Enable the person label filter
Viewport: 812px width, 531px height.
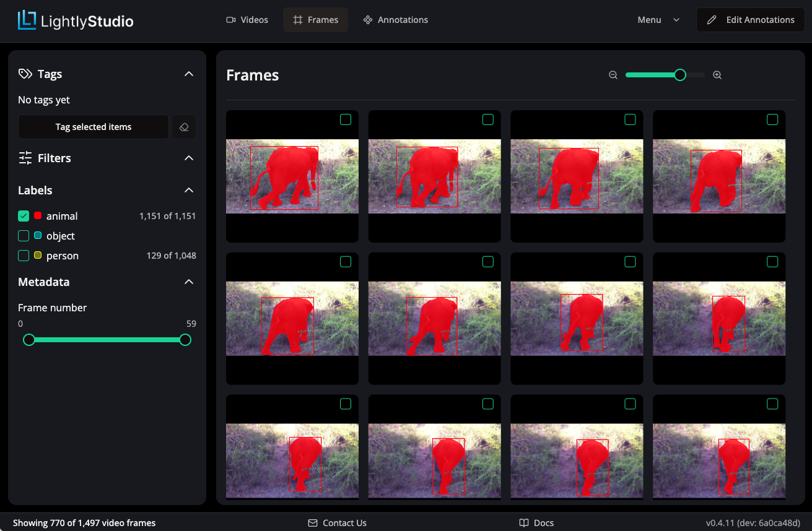tap(24, 255)
